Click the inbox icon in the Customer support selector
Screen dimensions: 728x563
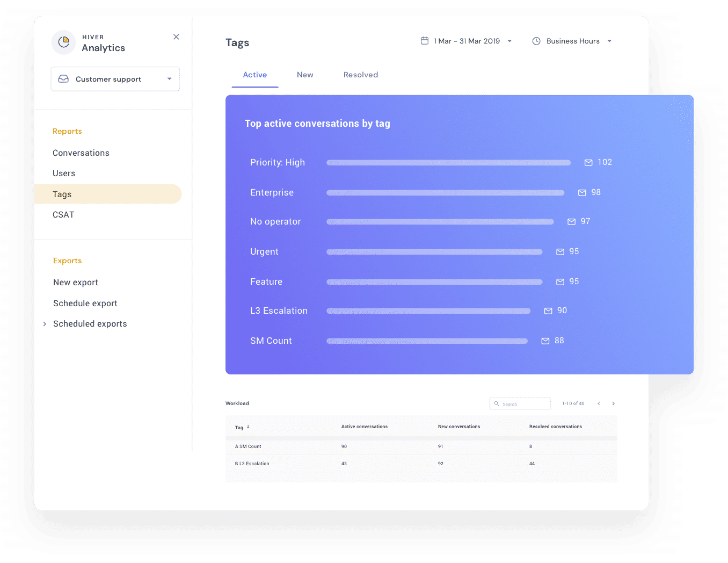click(63, 78)
